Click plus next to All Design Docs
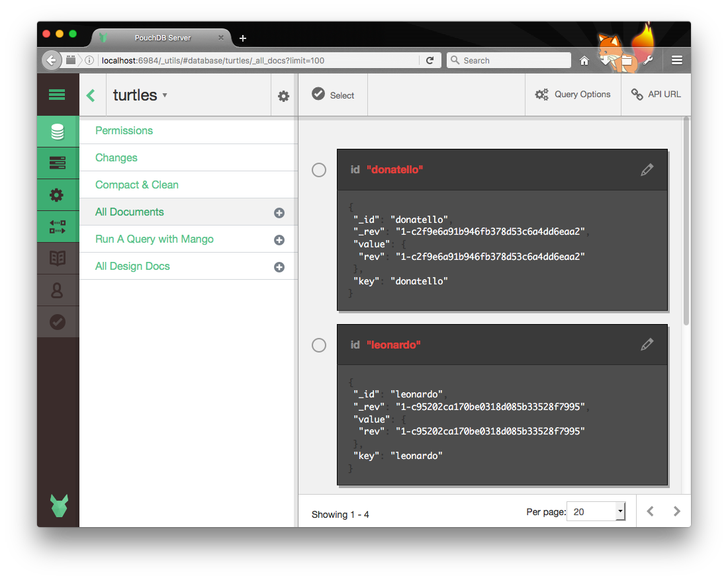Viewport: 728px width, 580px height. (279, 267)
